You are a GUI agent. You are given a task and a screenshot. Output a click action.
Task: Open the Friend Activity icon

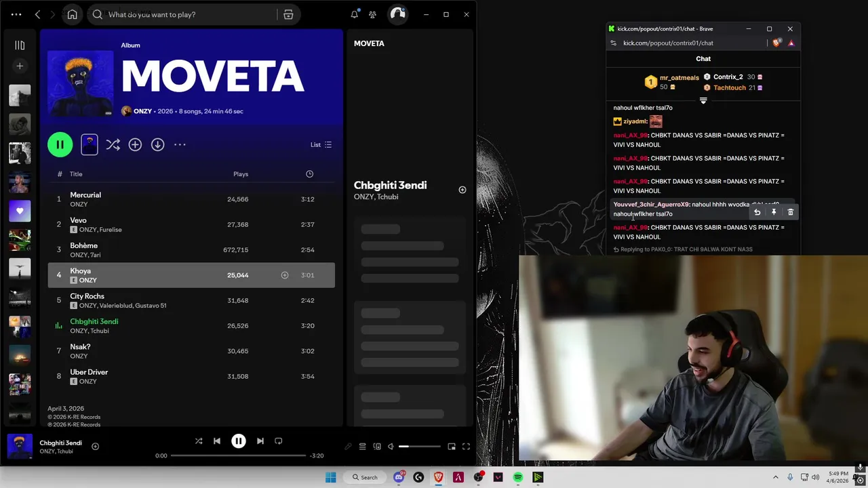click(372, 14)
